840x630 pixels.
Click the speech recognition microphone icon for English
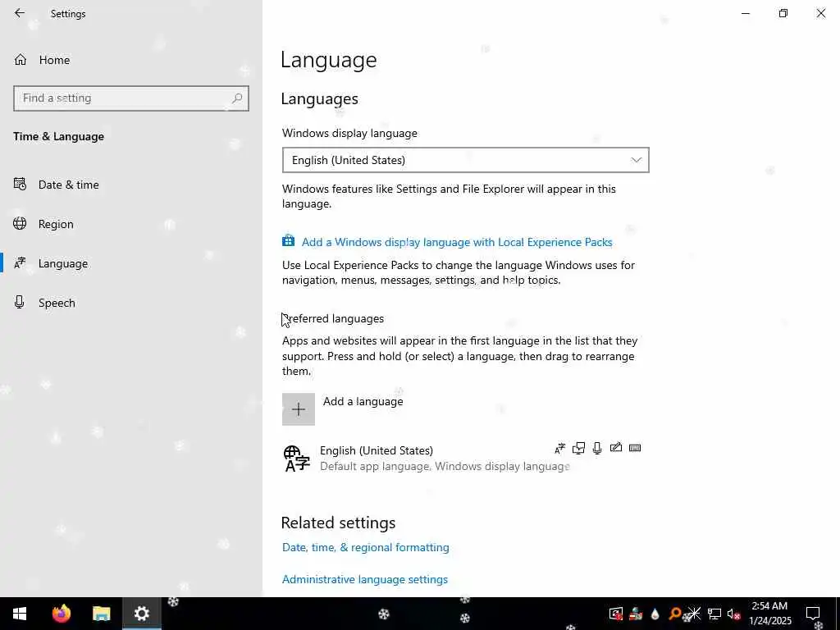(597, 449)
